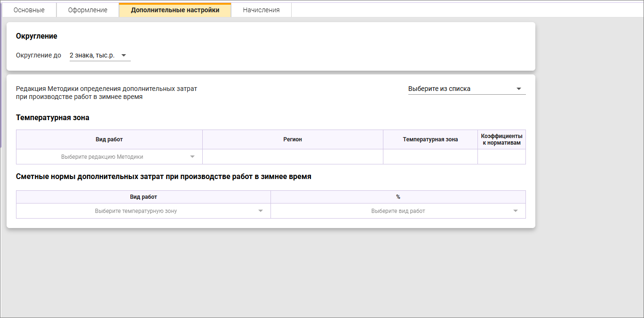The height and width of the screenshot is (318, 644).
Task: Switch to the Основные tab
Action: coord(29,10)
